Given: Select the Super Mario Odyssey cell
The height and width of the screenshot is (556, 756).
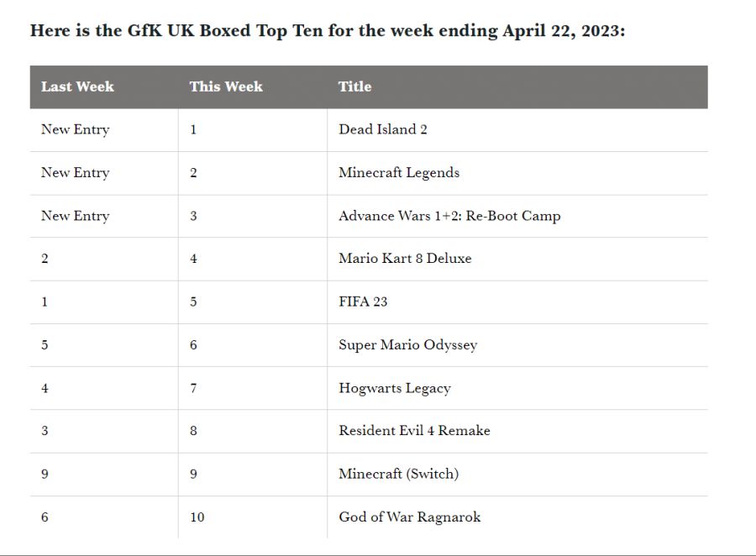Looking at the screenshot, I should 407,345.
